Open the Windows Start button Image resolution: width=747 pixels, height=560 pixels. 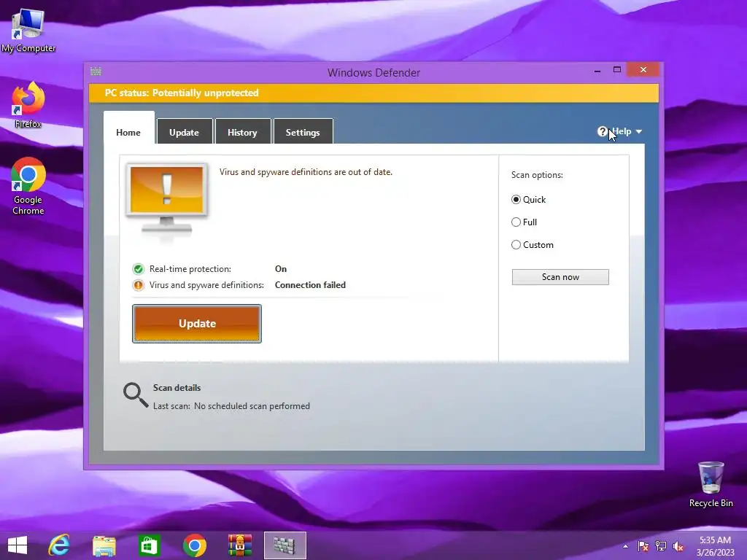pos(18,545)
